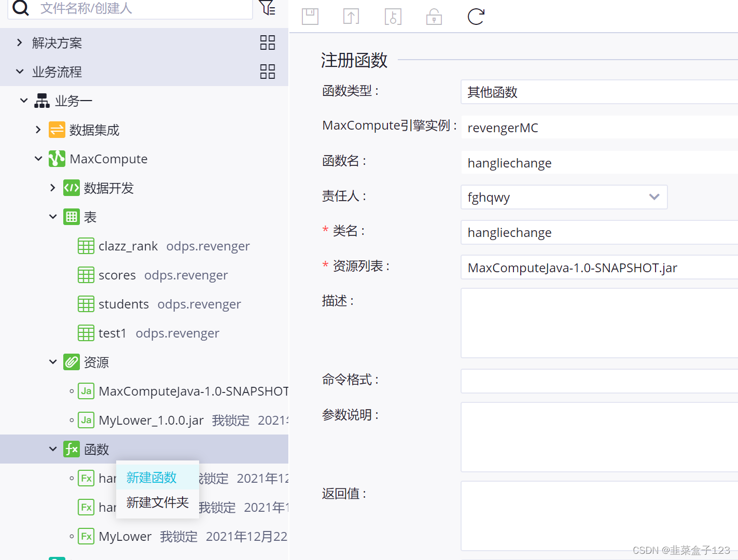Collapse the 资源 folder
738x560 pixels.
(53, 362)
